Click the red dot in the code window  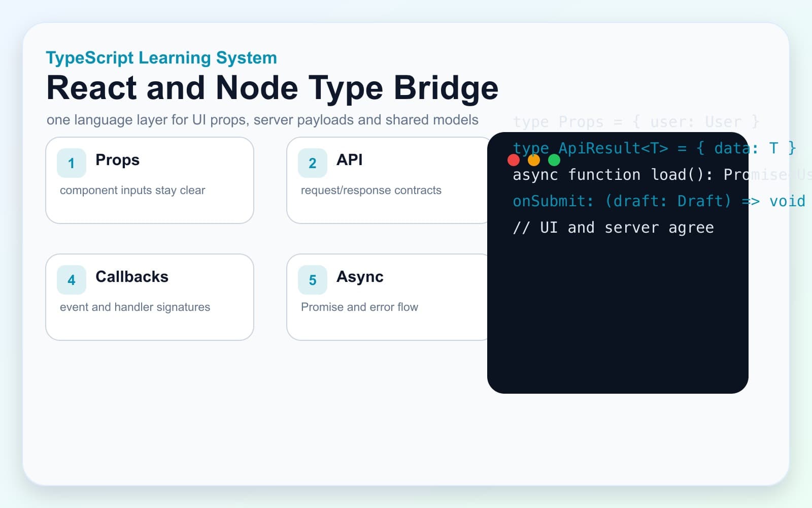click(x=514, y=161)
